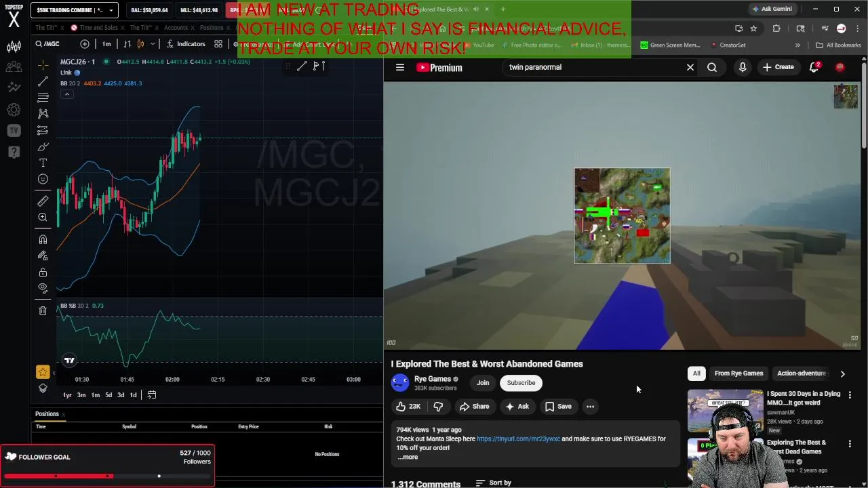This screenshot has height=488, width=868.
Task: Add symbol to compare with plus icon
Action: pos(85,44)
